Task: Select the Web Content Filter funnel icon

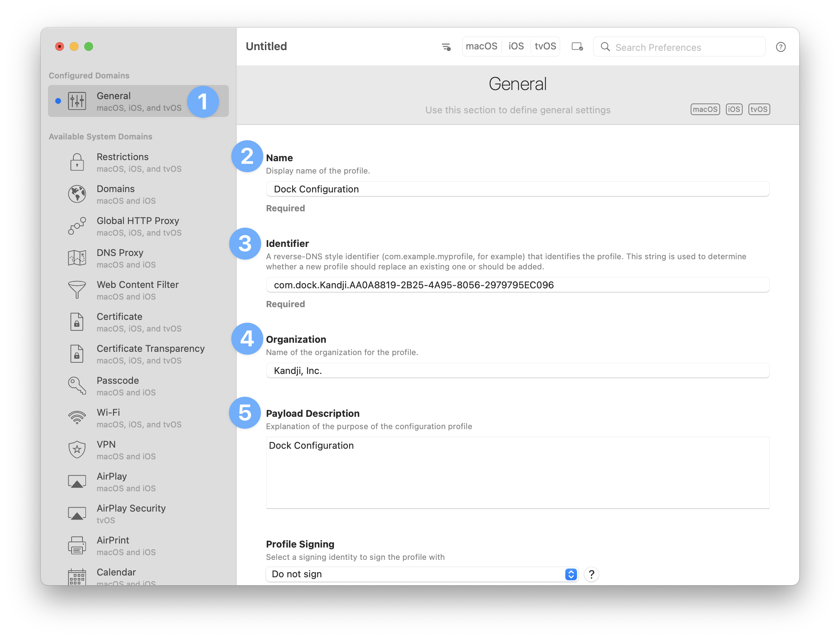Action: coord(77,290)
